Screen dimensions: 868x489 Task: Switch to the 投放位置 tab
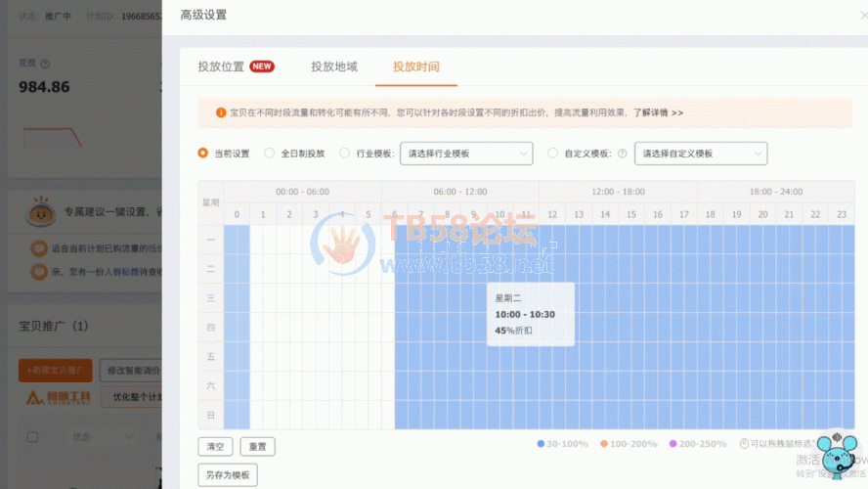[x=221, y=67]
